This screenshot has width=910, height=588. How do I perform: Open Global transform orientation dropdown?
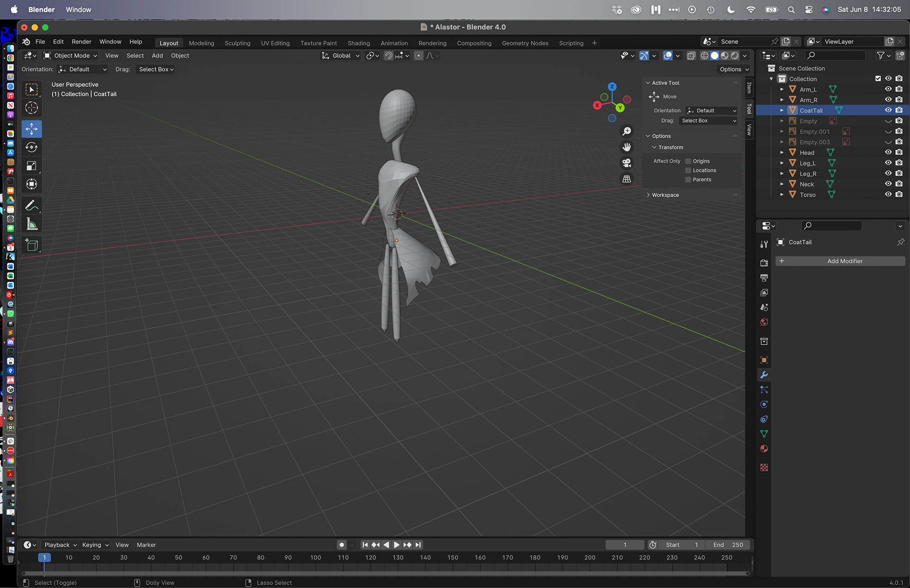(341, 56)
